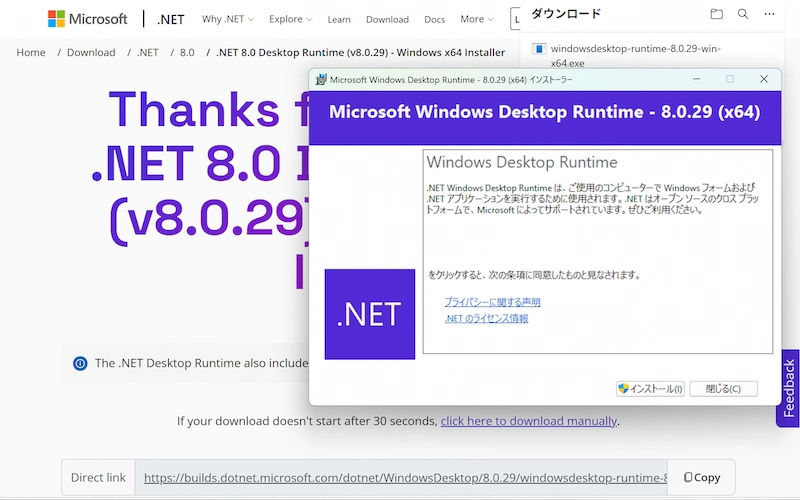Go to .NET breadcrumb

pos(147,53)
